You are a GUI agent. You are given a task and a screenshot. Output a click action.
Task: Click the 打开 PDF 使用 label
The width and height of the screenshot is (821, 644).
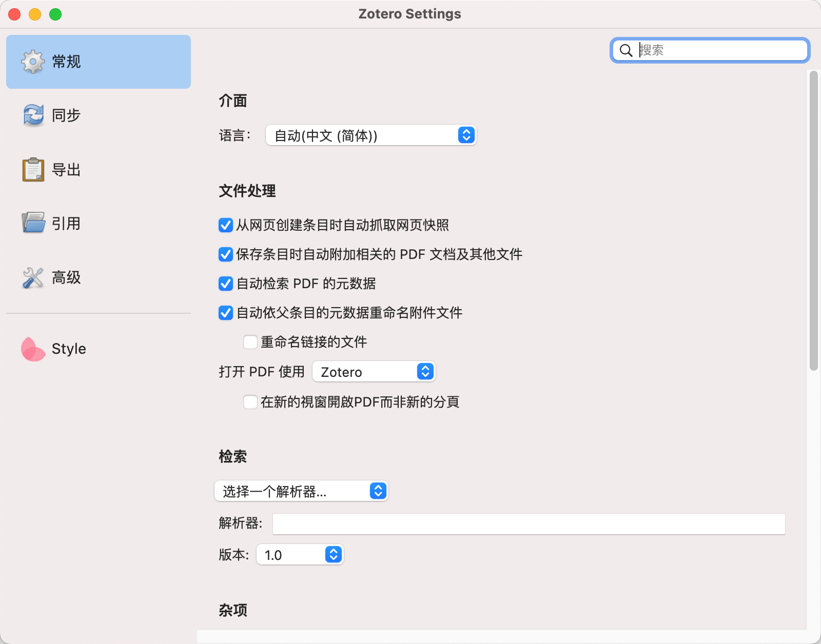(262, 372)
